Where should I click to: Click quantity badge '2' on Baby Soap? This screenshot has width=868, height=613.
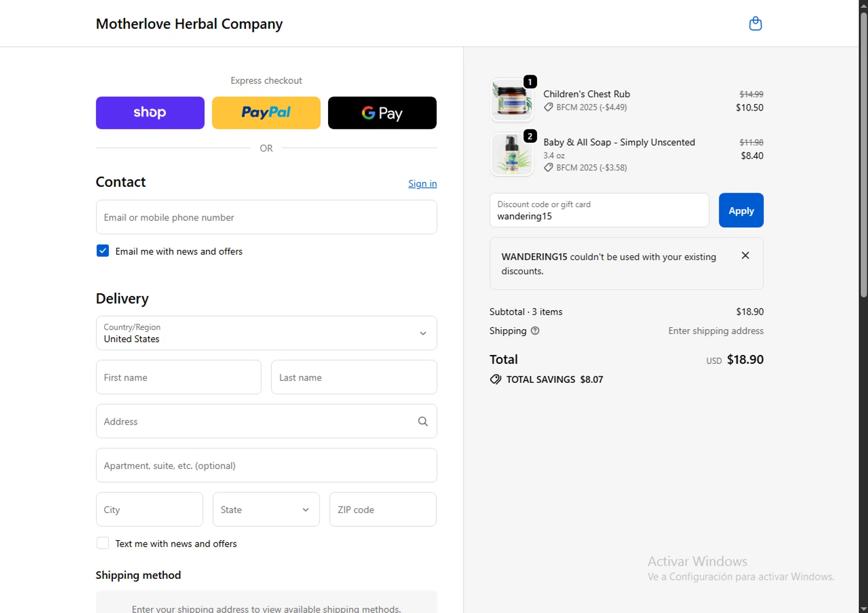pyautogui.click(x=530, y=136)
